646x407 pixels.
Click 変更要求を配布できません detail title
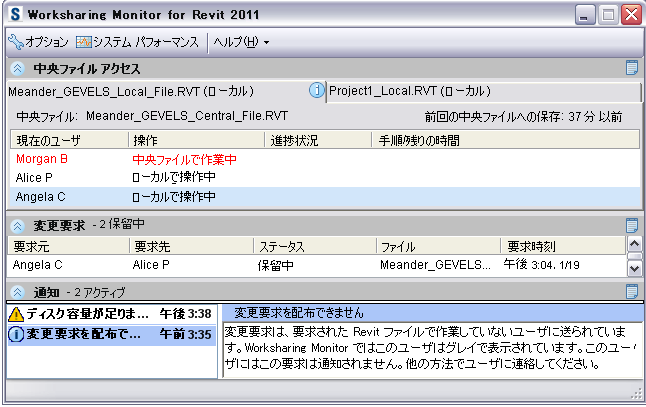click(x=299, y=313)
